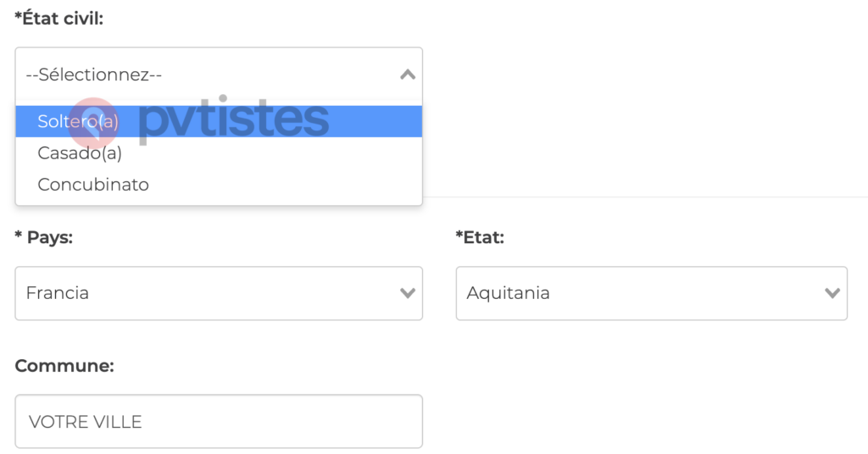Click the Pays dropdown chevron arrow
Screen dimensions: 868x454
coord(407,293)
